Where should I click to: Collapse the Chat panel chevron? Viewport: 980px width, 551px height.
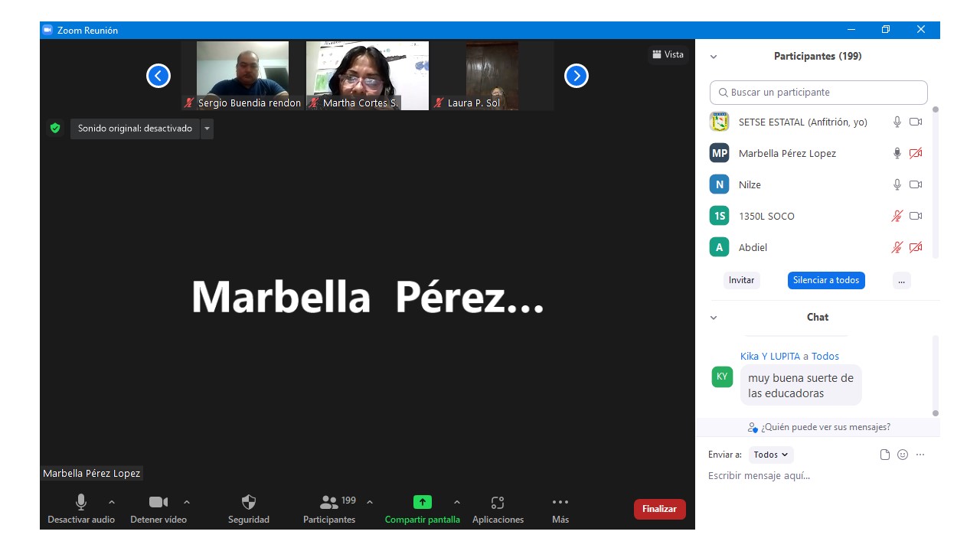tap(714, 318)
